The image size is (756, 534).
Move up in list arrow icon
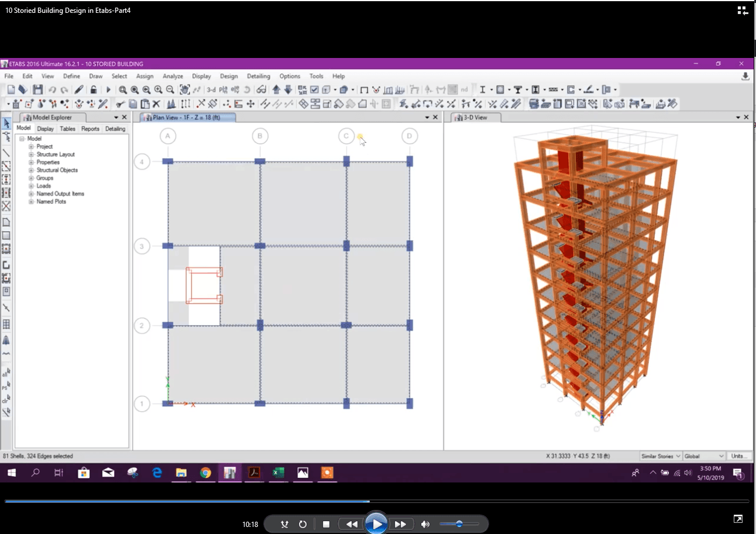pos(277,90)
